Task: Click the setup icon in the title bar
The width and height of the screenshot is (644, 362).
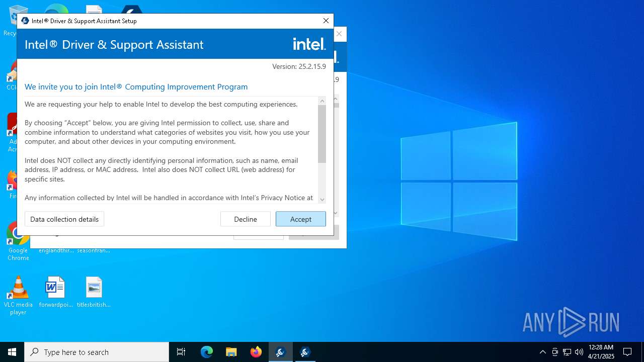Action: (x=25, y=21)
